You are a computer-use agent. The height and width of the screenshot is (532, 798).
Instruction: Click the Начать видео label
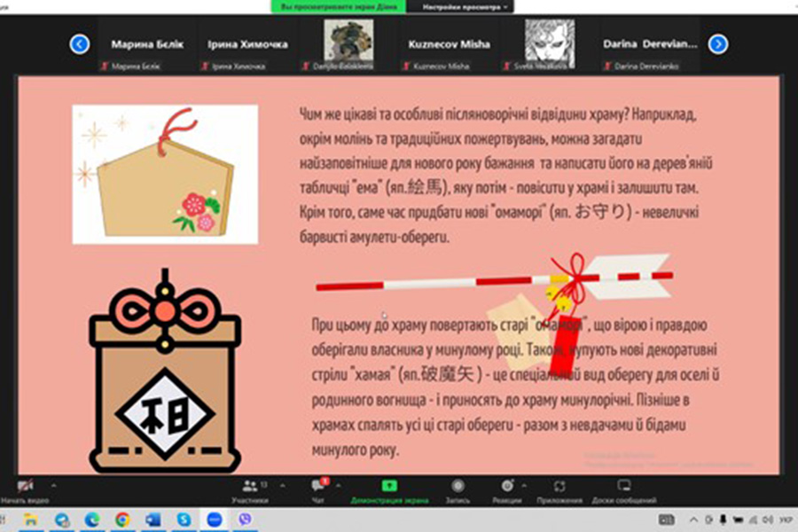coord(25,500)
